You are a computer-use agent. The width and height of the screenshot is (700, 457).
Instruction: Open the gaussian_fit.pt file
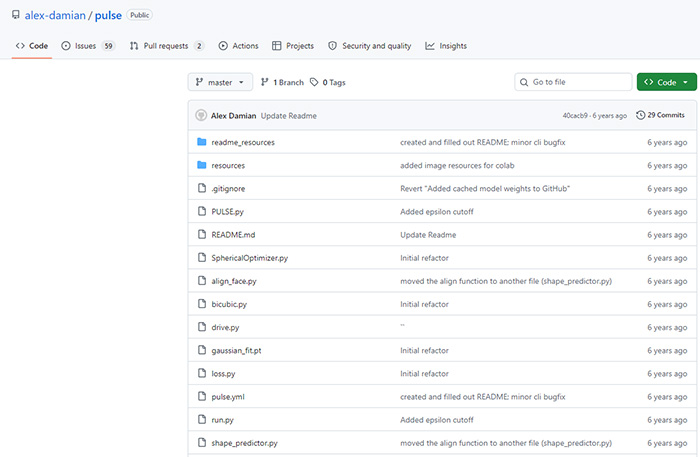pyautogui.click(x=236, y=351)
